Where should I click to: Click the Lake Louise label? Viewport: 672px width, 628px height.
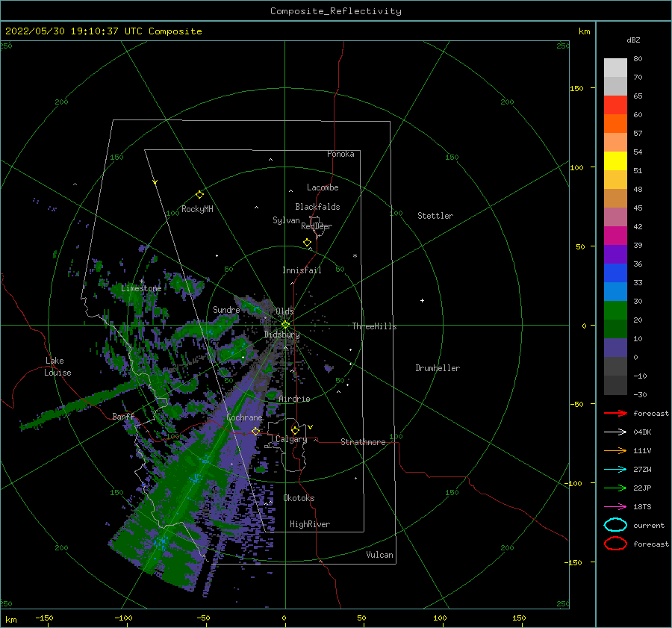(x=57, y=367)
